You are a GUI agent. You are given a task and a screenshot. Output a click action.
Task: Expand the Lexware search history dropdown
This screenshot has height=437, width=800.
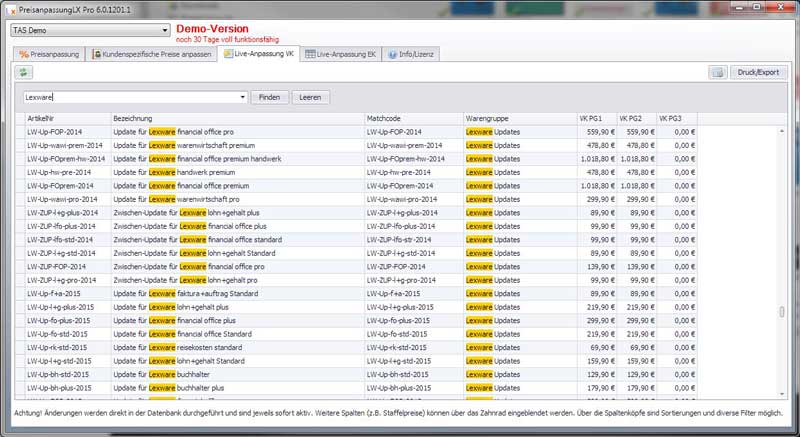click(x=243, y=97)
